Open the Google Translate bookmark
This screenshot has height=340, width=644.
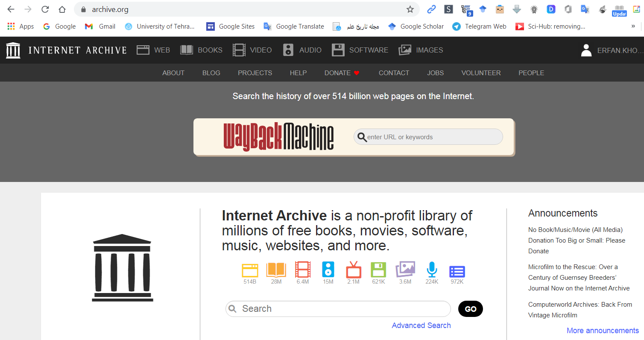point(294,26)
